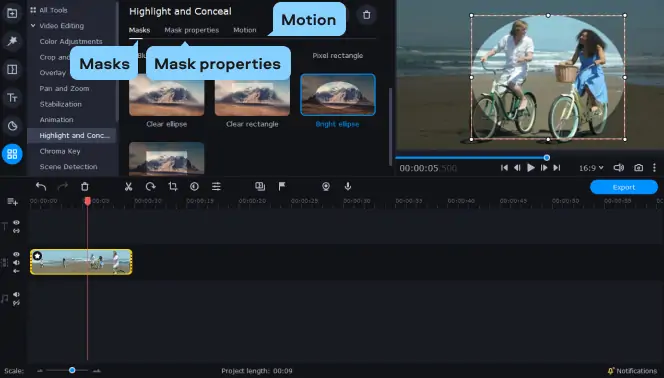
Task: Open the titles (Tt) tab
Action: [x=12, y=98]
